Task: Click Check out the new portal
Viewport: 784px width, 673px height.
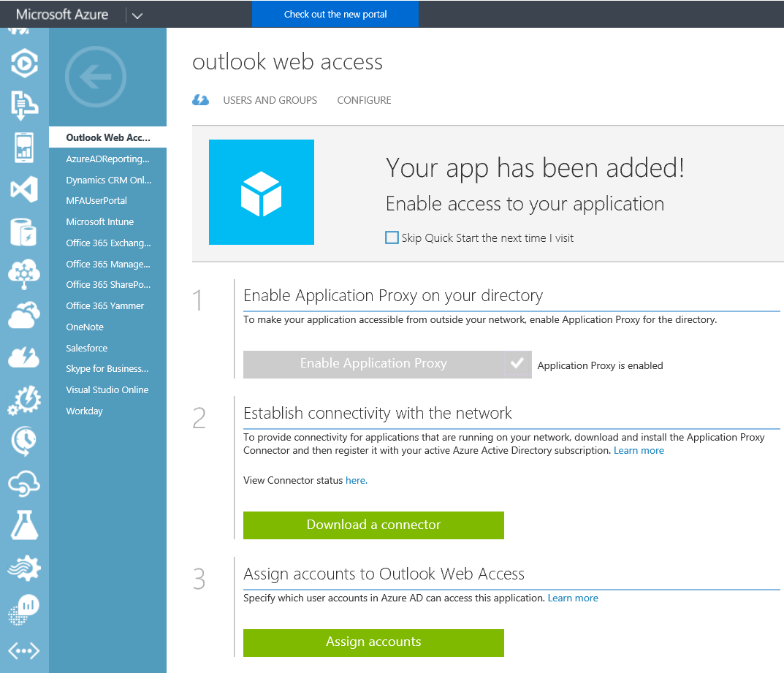Action: (335, 14)
